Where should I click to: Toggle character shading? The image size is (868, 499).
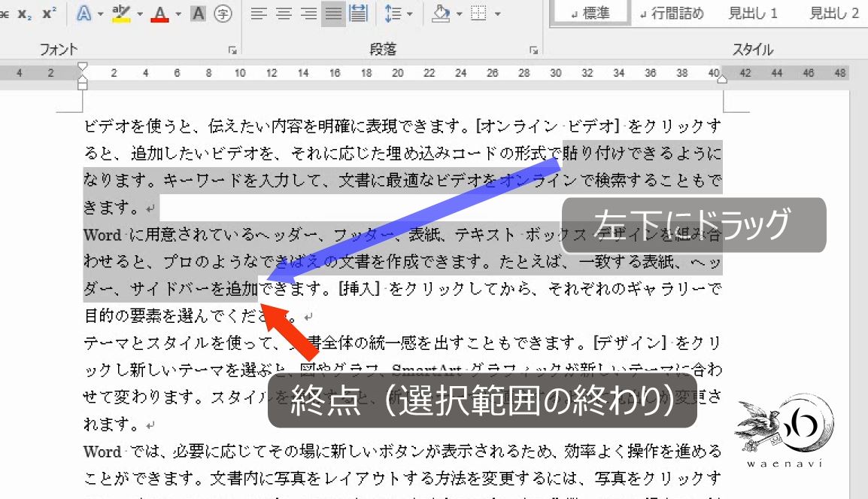[x=198, y=14]
